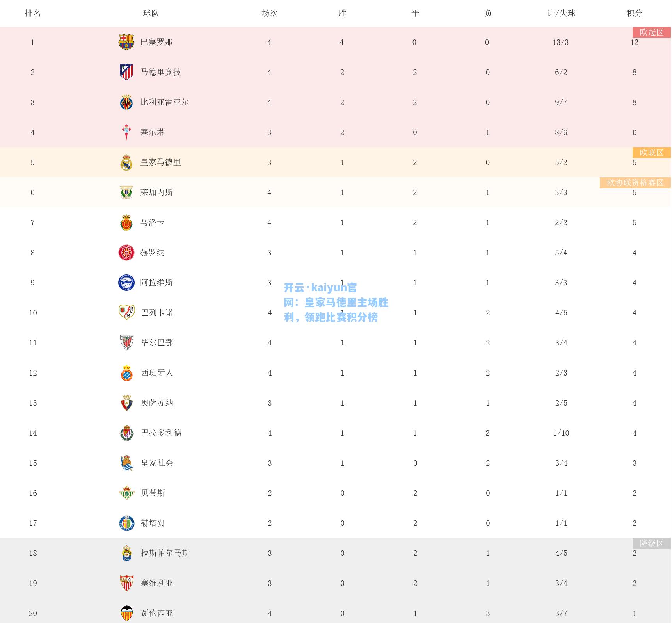
Task: Click the Osasuna club crest
Action: 126,403
